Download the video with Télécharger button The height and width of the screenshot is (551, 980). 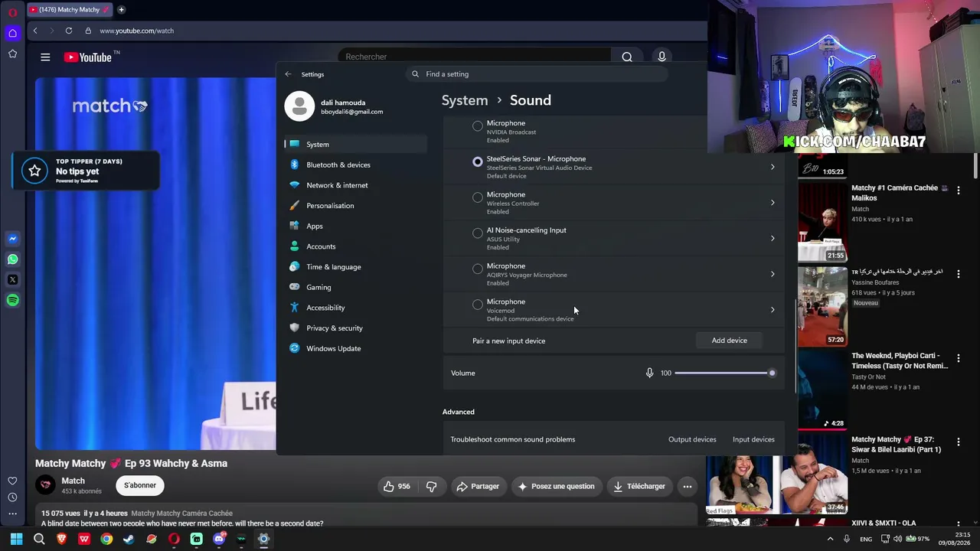639,486
